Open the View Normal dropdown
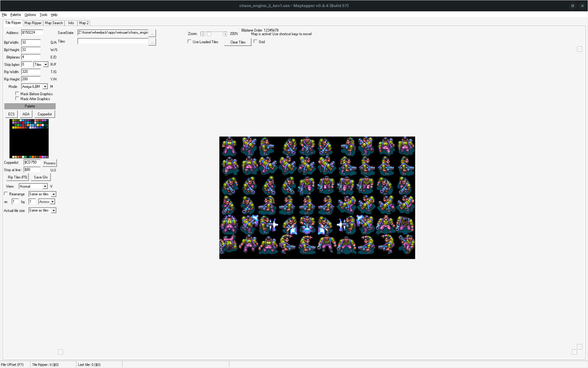This screenshot has width=588, height=368. point(45,186)
